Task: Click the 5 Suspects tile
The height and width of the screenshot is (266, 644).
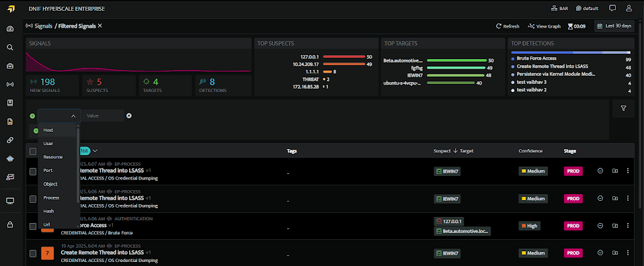Action: pyautogui.click(x=109, y=85)
